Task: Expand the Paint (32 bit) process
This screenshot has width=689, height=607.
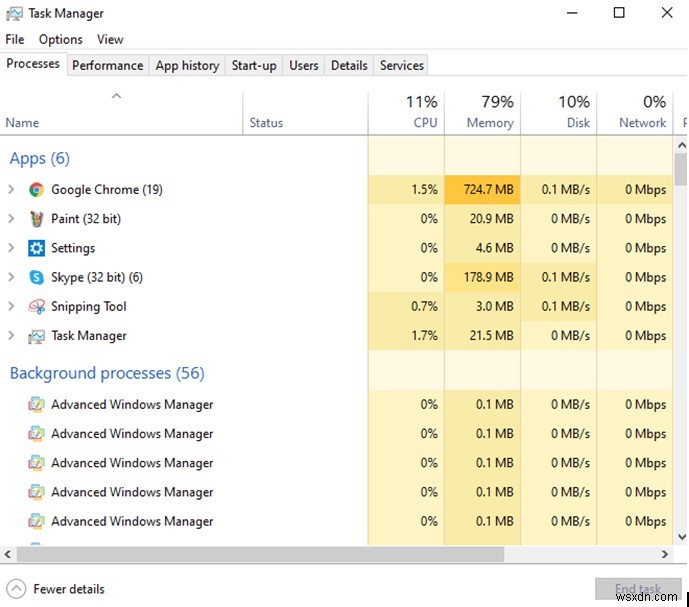Action: [11, 218]
